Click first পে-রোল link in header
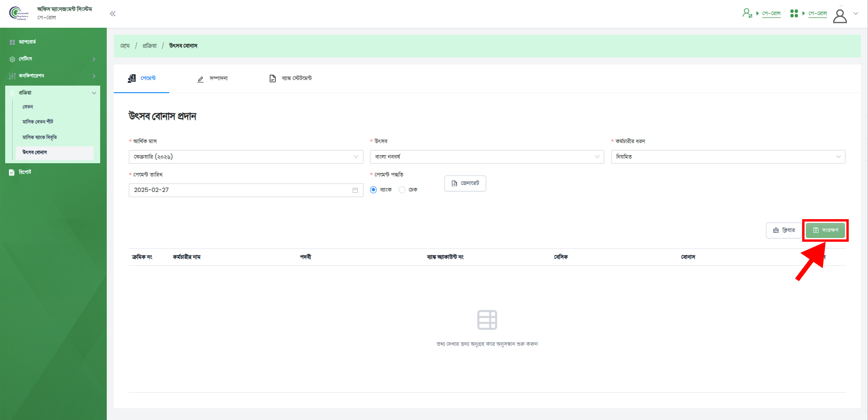This screenshot has width=868, height=420. pyautogui.click(x=771, y=14)
